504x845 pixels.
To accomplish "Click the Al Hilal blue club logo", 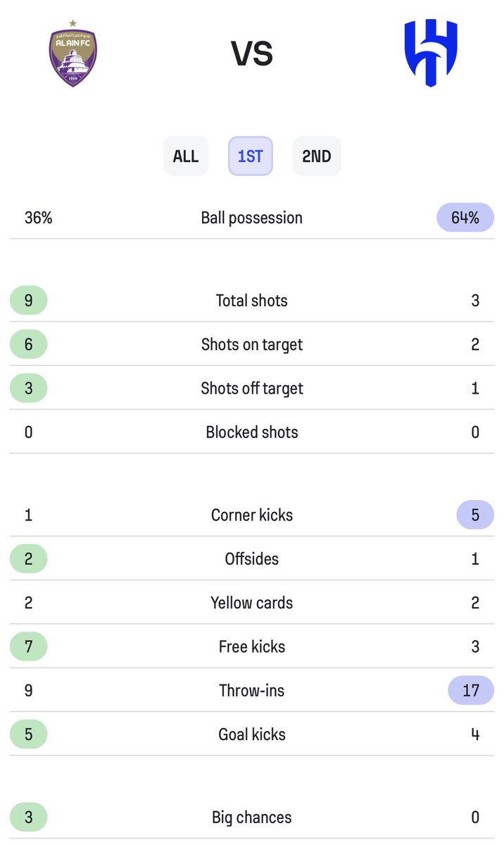I will pyautogui.click(x=430, y=53).
